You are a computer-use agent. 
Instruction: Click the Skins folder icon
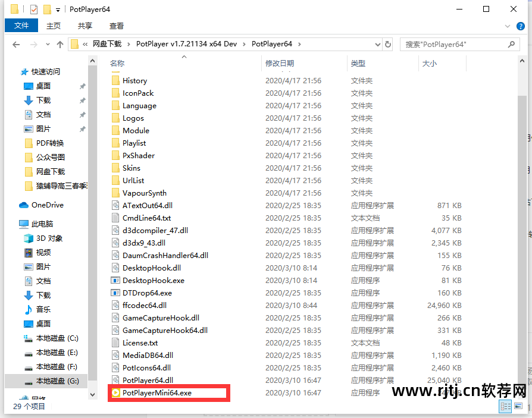[115, 168]
